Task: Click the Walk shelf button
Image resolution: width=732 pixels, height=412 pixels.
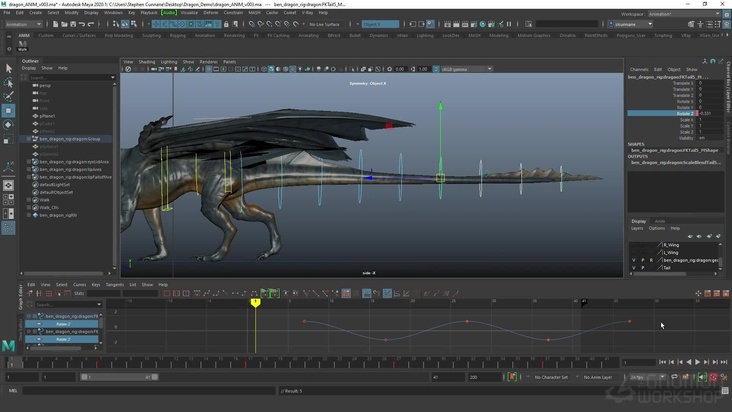Action: (23, 45)
